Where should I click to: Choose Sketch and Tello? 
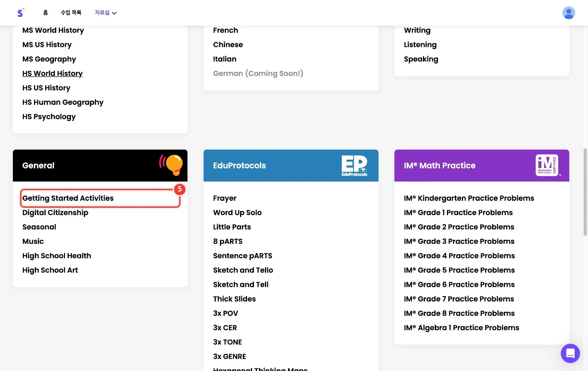coord(243,270)
